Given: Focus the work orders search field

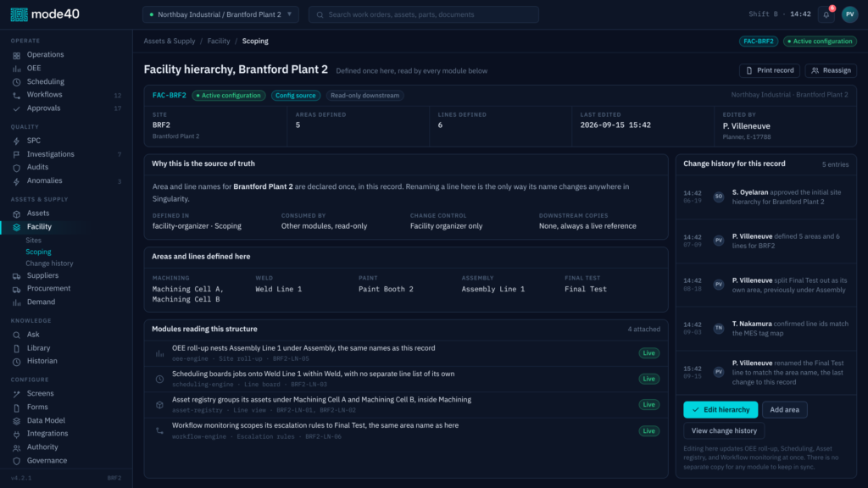Looking at the screenshot, I should click(424, 14).
